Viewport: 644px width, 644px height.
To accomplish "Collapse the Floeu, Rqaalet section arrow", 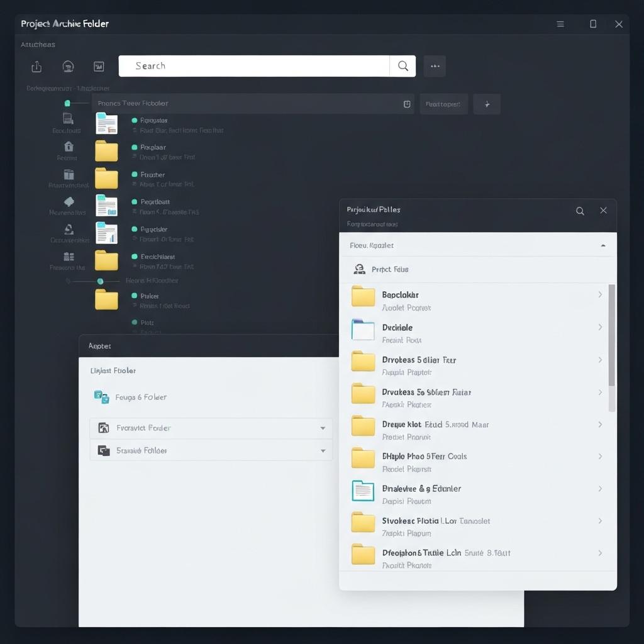I will (603, 245).
